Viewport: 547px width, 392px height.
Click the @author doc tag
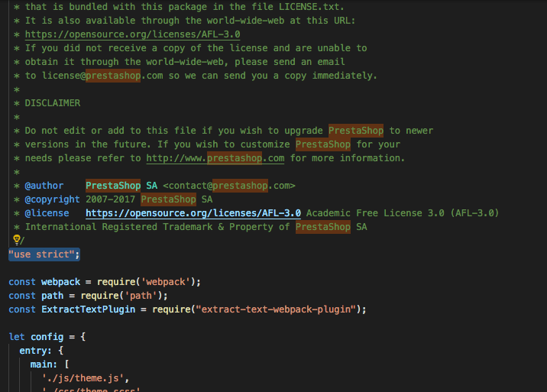click(44, 186)
